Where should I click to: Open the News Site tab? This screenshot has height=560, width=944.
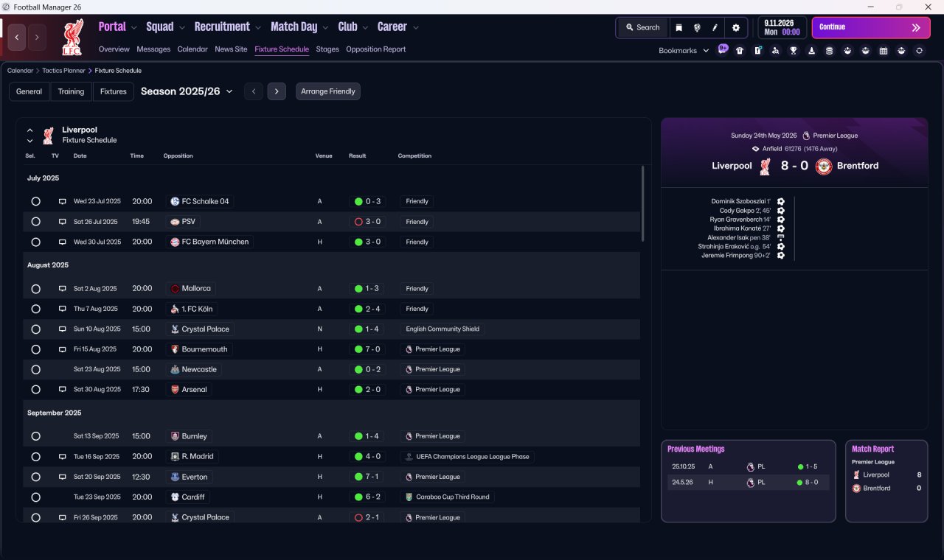[231, 49]
